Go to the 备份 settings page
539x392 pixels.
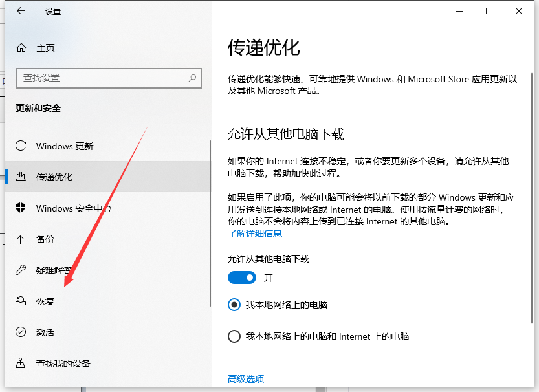coord(45,239)
